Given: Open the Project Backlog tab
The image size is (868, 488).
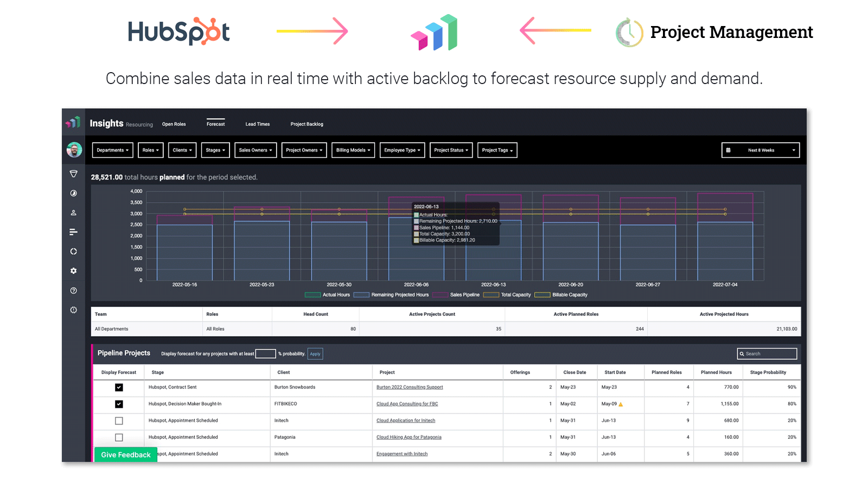Looking at the screenshot, I should [307, 124].
